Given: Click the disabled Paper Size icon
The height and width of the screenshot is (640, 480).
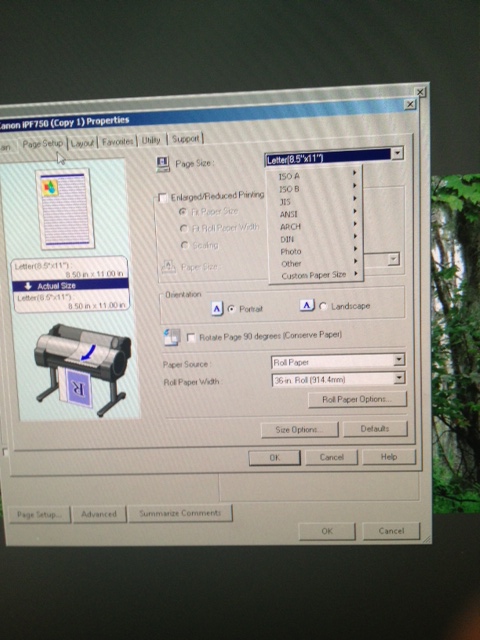Looking at the screenshot, I should 169,267.
